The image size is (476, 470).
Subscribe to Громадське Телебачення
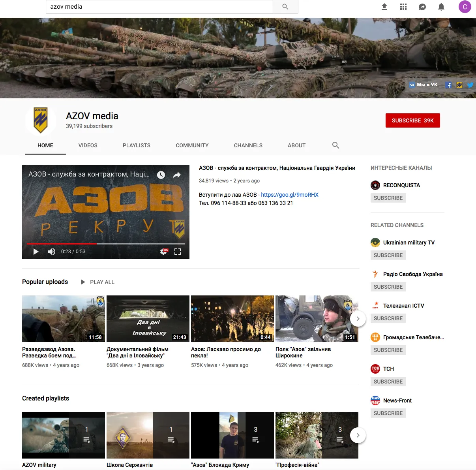[x=388, y=350]
